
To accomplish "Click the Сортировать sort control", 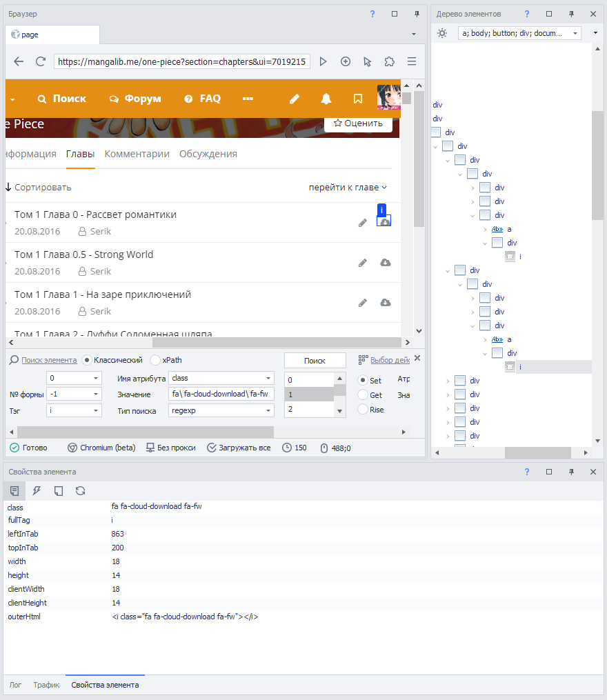I will 39,188.
